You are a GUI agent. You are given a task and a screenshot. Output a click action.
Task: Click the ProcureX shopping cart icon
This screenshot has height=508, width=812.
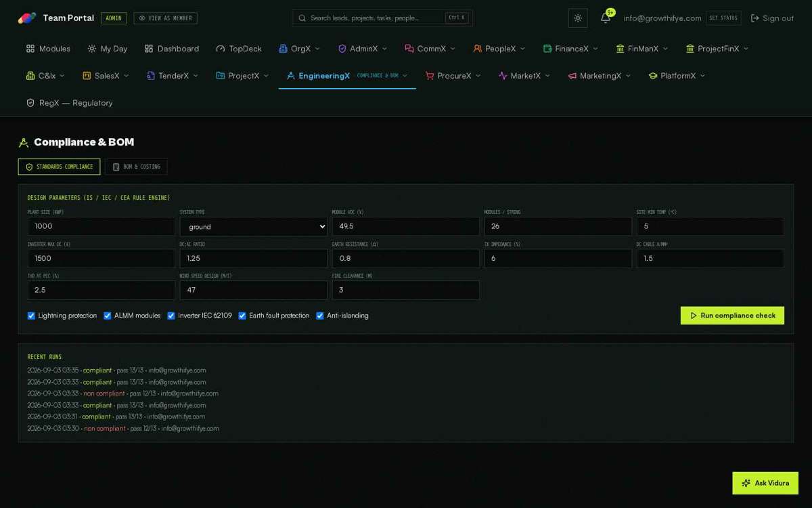tap(430, 76)
